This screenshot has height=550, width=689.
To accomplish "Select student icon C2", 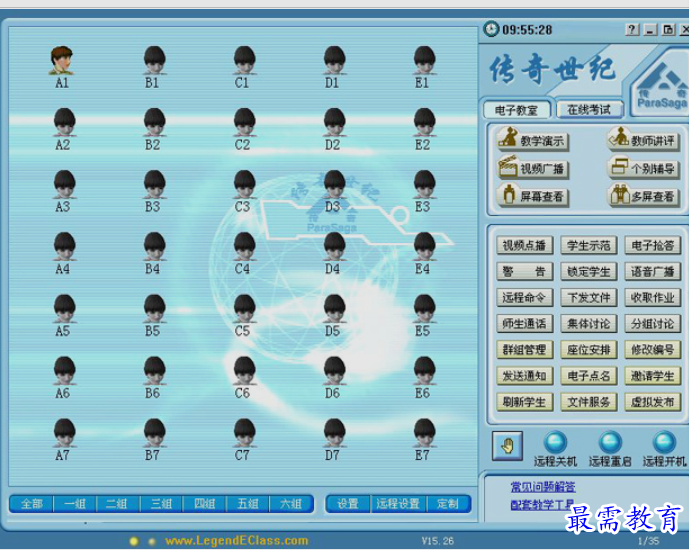I will coord(244,123).
